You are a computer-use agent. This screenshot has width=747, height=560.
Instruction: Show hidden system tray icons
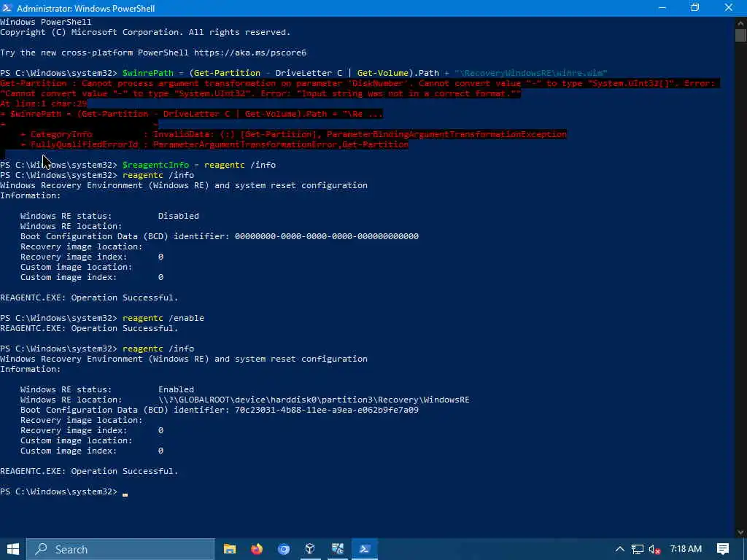pos(620,549)
